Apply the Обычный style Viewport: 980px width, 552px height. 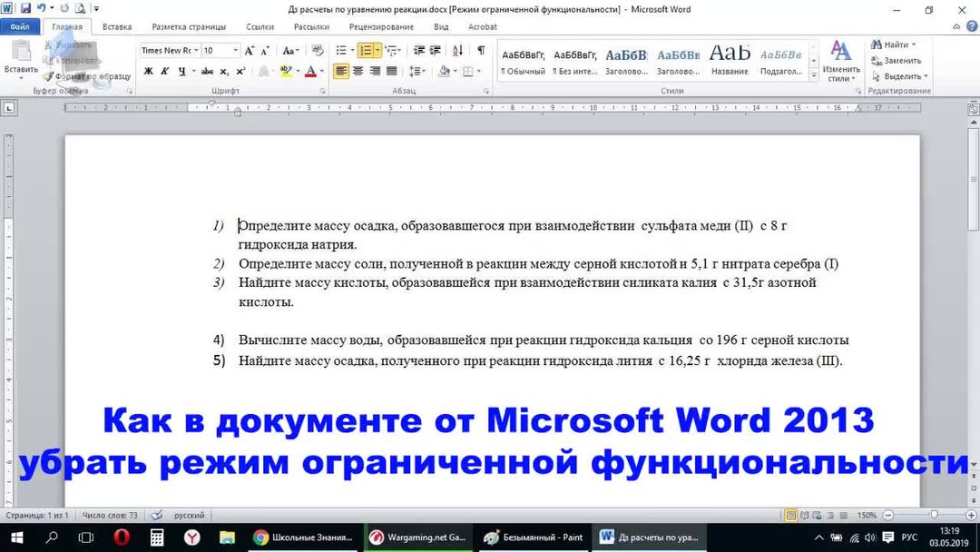click(523, 63)
